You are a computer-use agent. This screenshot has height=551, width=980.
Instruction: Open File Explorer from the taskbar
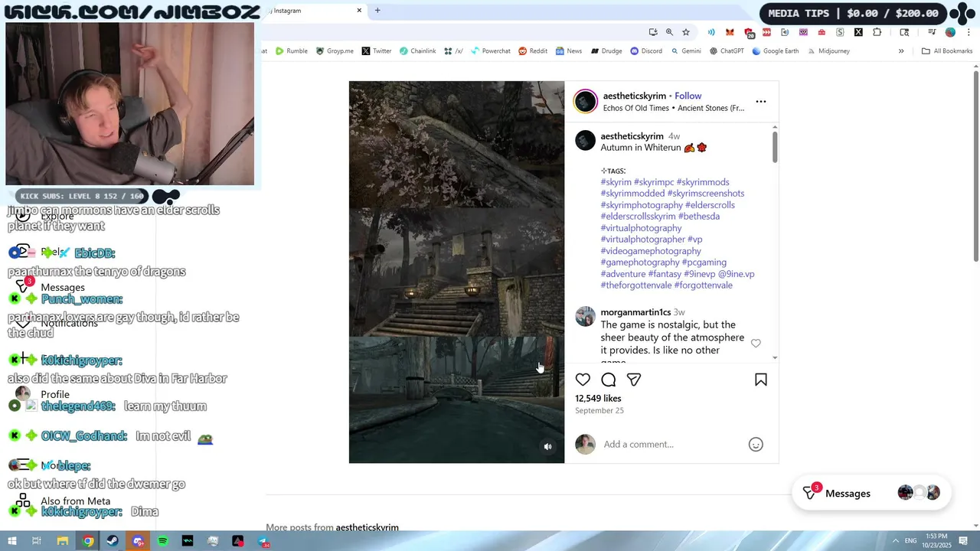[63, 541]
